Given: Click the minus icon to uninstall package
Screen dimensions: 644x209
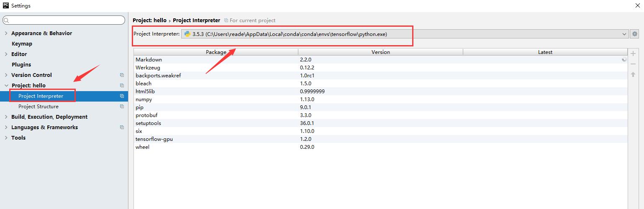Looking at the screenshot, I should pos(633,64).
